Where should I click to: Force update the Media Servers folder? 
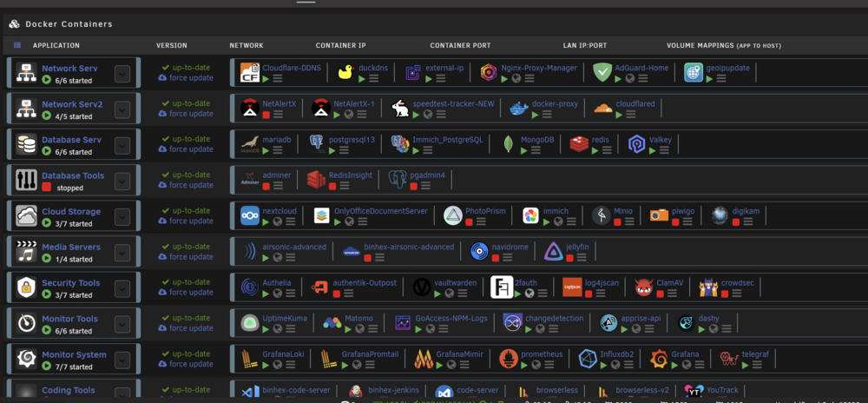(x=186, y=257)
